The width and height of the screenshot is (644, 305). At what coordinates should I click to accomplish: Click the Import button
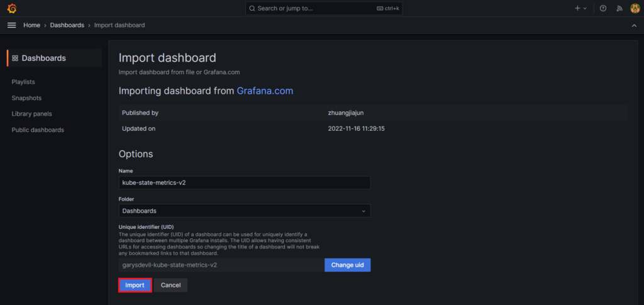click(135, 286)
